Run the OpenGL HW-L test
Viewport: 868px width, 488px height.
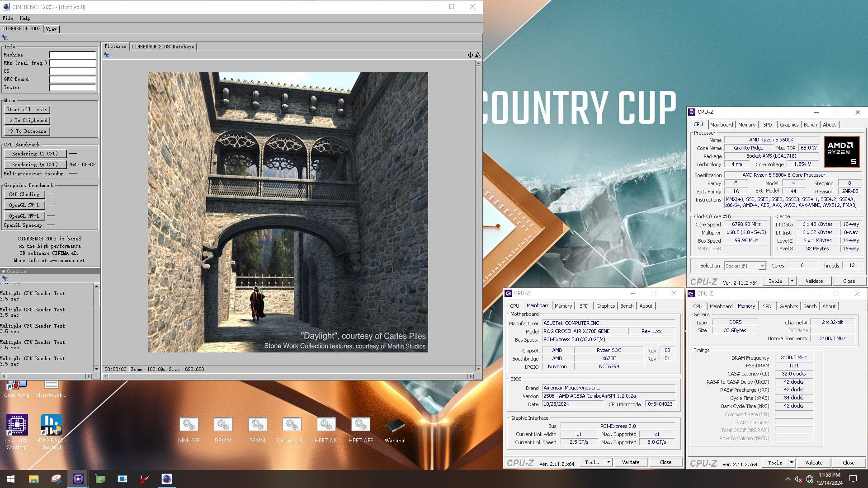click(24, 216)
